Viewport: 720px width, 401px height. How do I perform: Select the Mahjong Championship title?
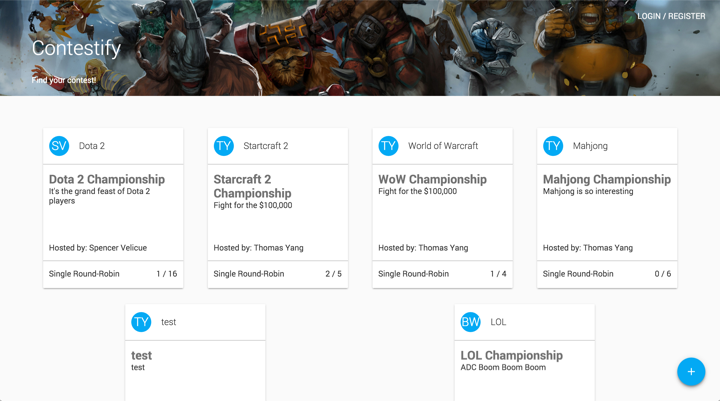tap(607, 179)
